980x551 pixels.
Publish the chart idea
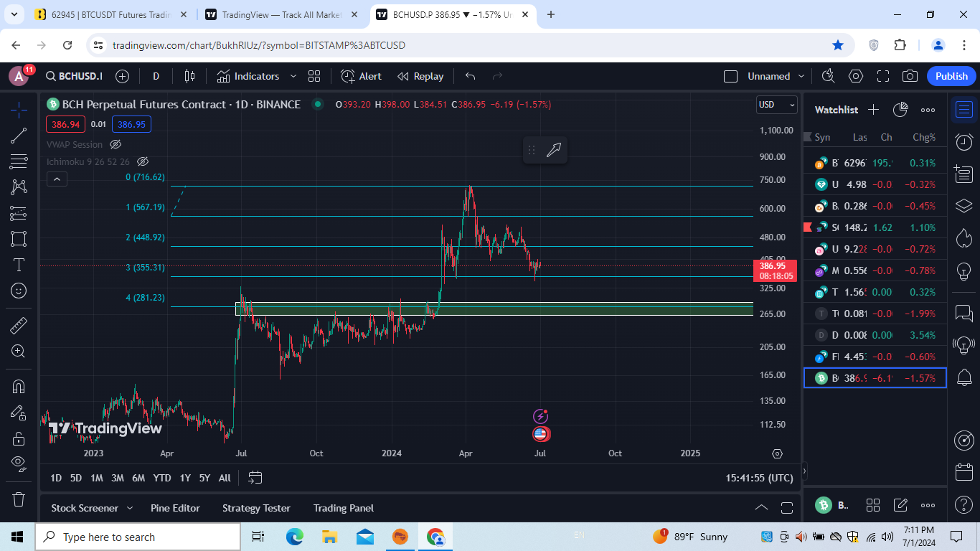(x=951, y=76)
